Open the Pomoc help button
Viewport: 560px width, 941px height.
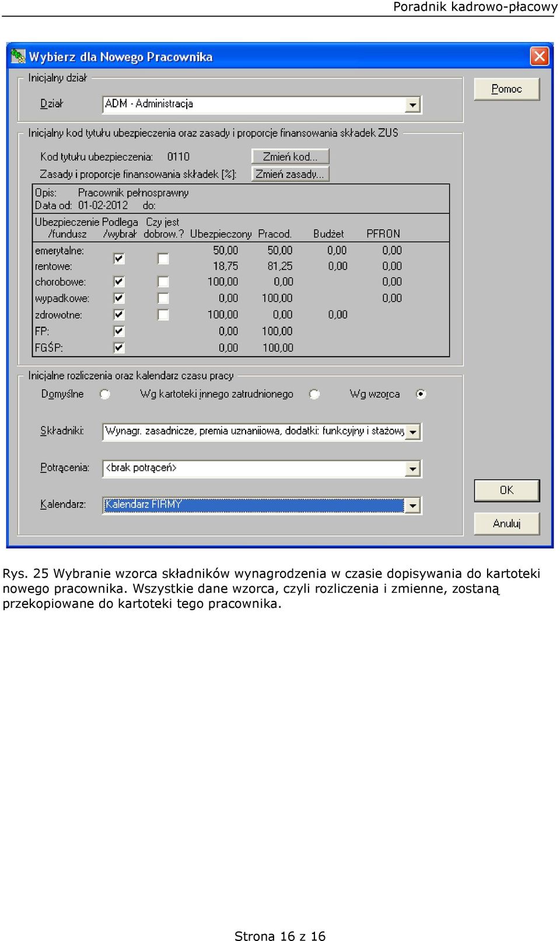click(506, 89)
